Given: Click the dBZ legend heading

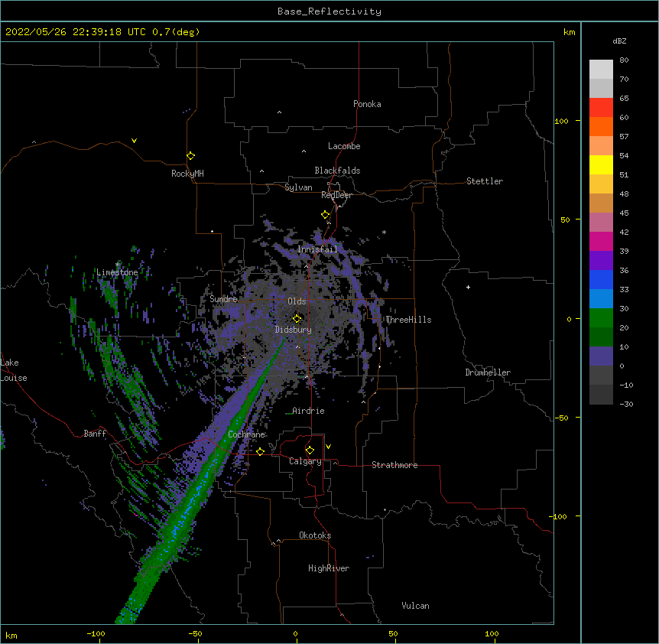Looking at the screenshot, I should pos(619,41).
